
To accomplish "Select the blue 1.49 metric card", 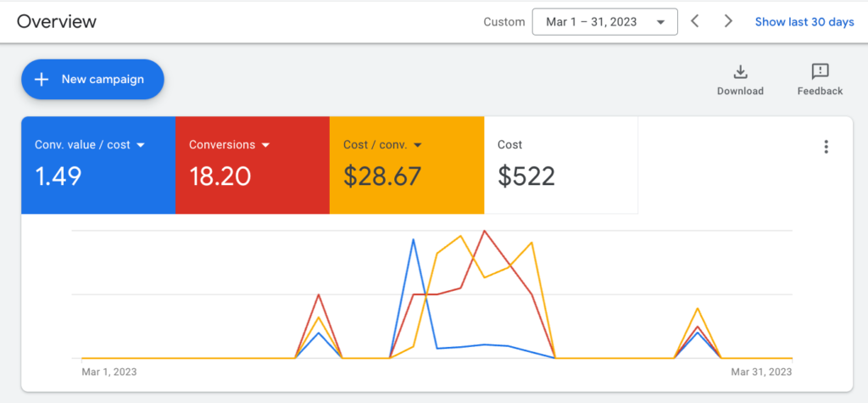I will pyautogui.click(x=98, y=165).
